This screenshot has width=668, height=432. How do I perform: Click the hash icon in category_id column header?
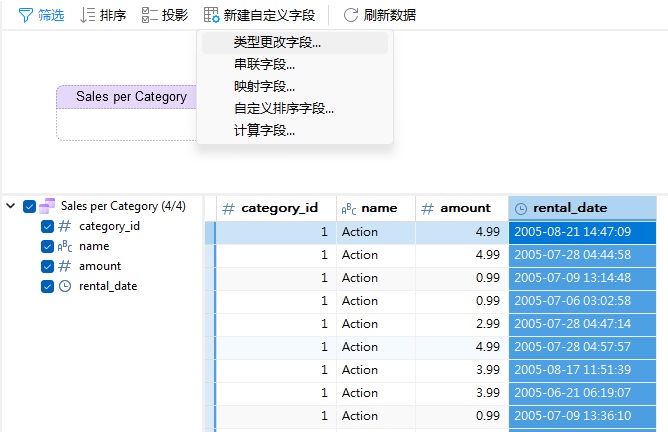pos(228,209)
